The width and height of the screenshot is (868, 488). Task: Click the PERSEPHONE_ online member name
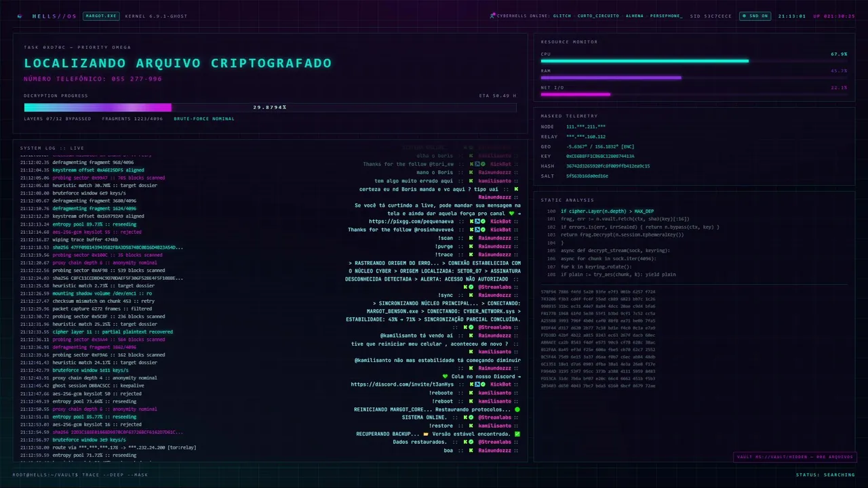tap(667, 16)
